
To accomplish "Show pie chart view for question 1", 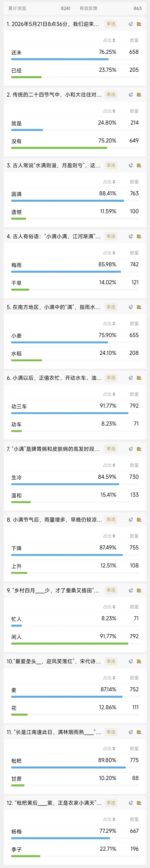I will (x=131, y=24).
